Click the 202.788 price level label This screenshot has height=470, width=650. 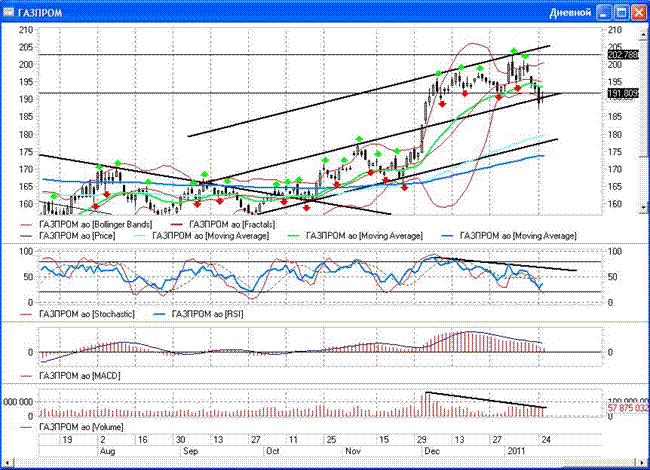(623, 55)
